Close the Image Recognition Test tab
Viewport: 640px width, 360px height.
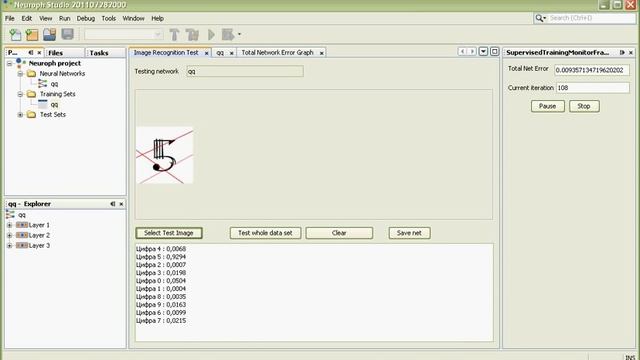click(207, 53)
